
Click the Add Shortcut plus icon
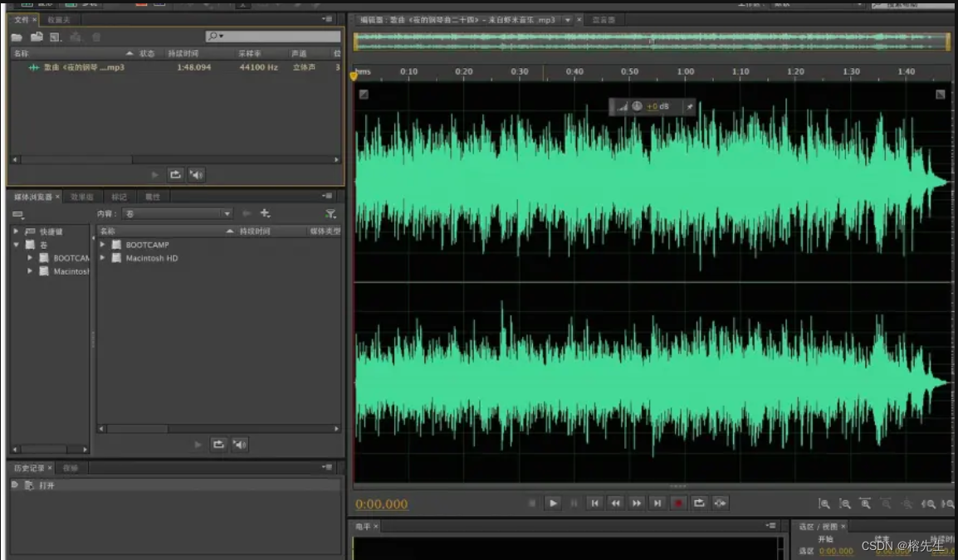tap(265, 213)
